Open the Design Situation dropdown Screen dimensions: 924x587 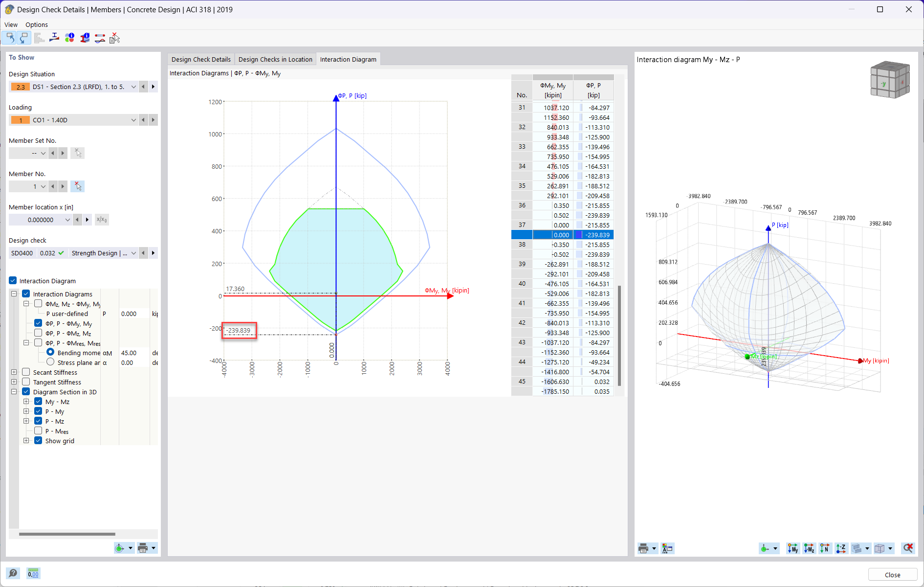[133, 87]
